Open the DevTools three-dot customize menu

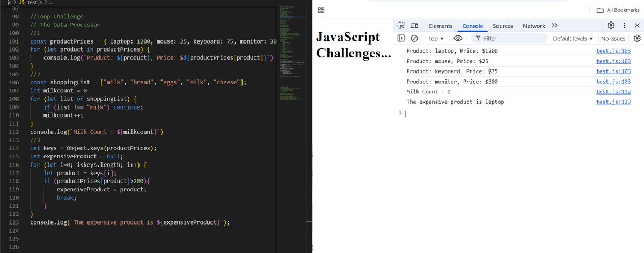pyautogui.click(x=624, y=25)
